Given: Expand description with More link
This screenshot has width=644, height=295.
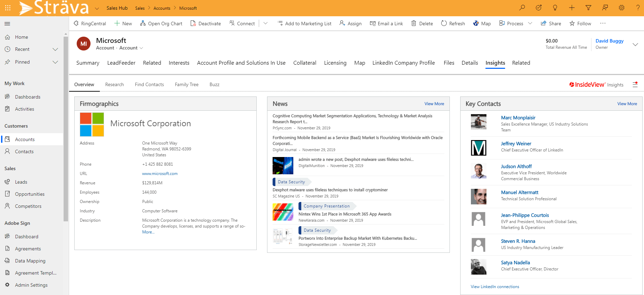Looking at the screenshot, I should (148, 232).
